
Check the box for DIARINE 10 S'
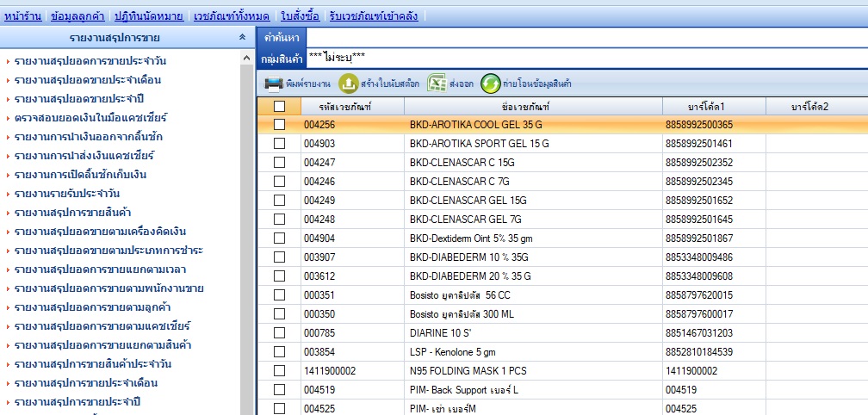280,332
